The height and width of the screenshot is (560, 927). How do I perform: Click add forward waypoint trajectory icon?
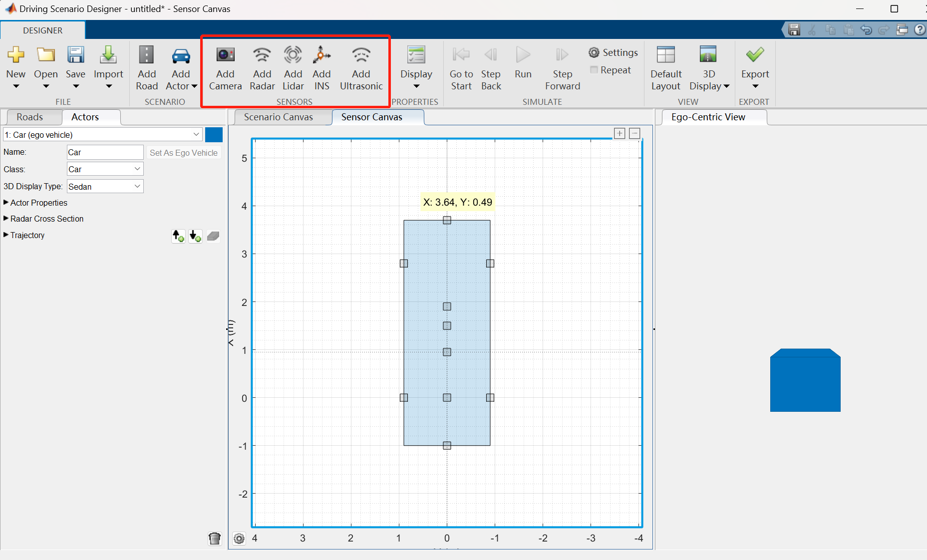(178, 236)
